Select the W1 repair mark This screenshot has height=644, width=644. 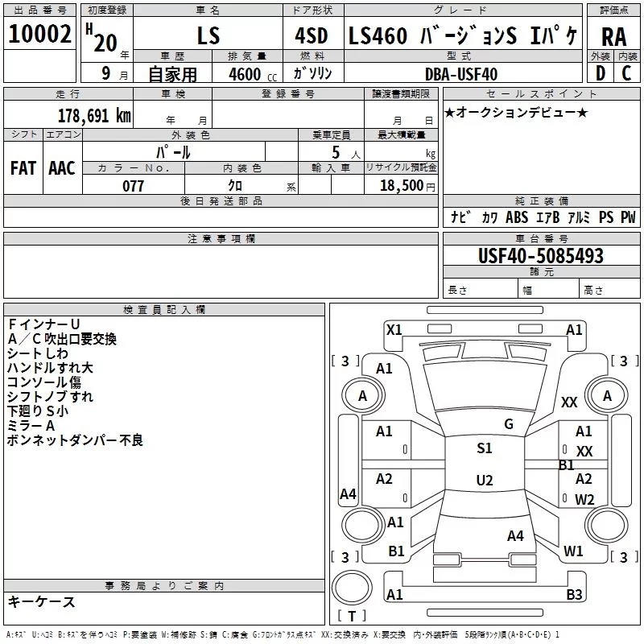tap(573, 551)
